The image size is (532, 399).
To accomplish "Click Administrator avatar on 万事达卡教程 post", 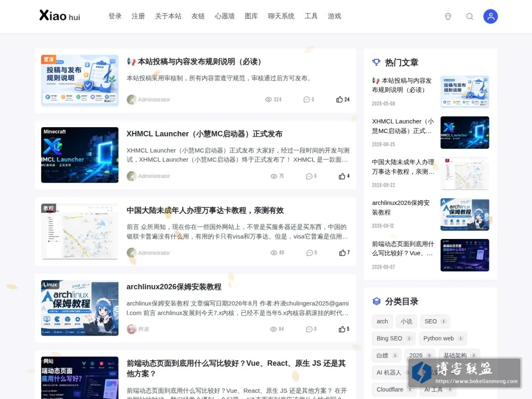I will [x=132, y=253].
